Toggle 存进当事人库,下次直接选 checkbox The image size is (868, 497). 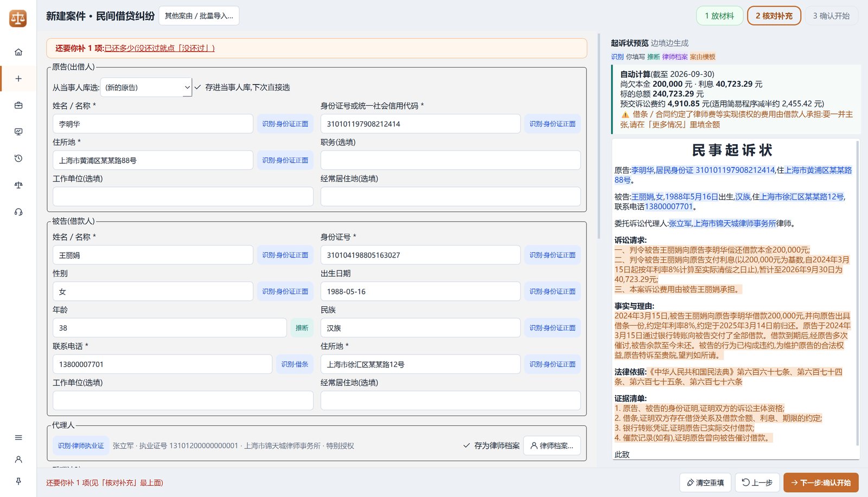(197, 87)
